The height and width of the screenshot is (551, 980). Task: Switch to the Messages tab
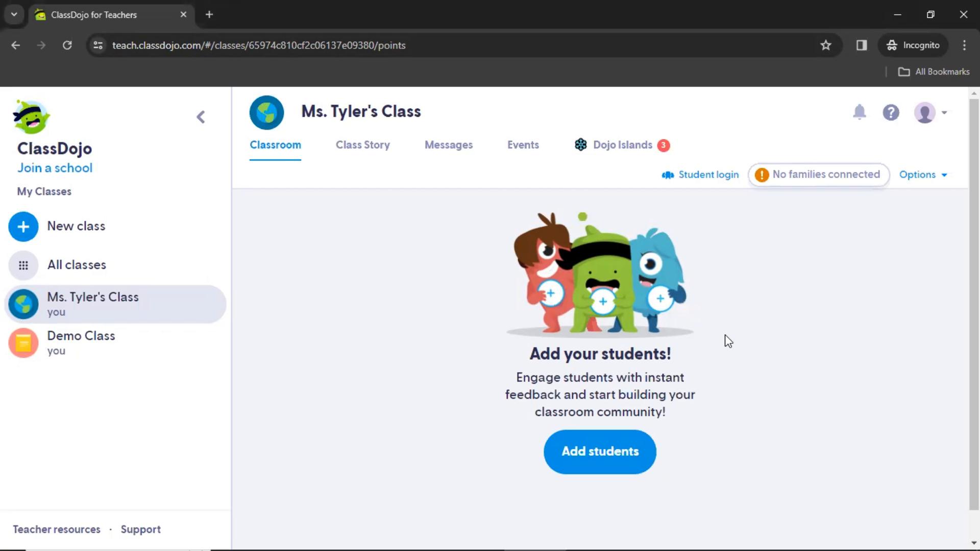448,145
